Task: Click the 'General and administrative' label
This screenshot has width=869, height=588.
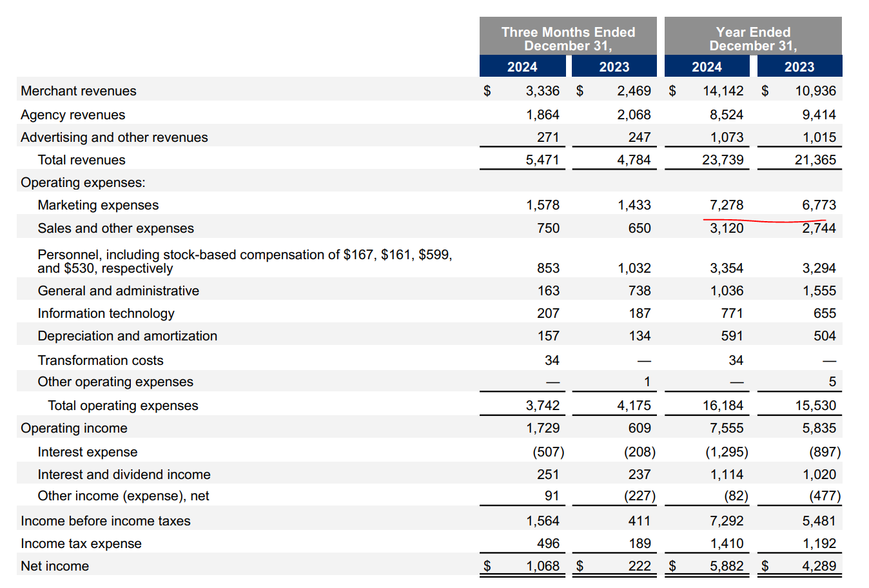Action: [118, 291]
